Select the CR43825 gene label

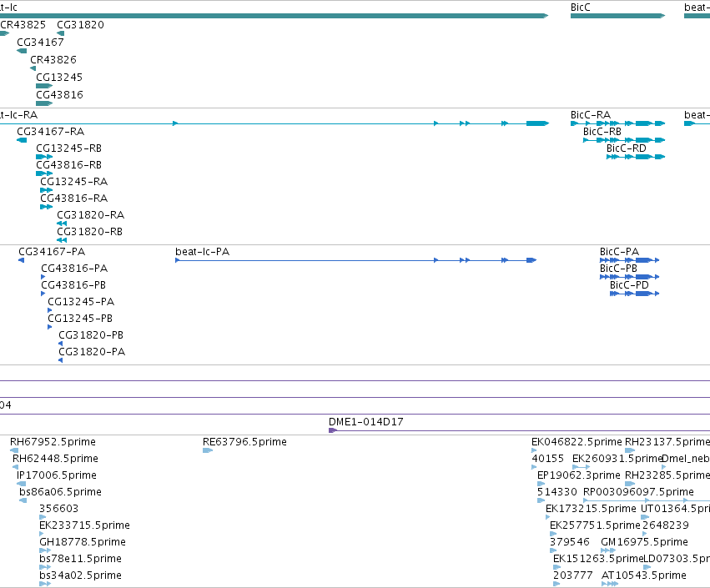coord(23,25)
